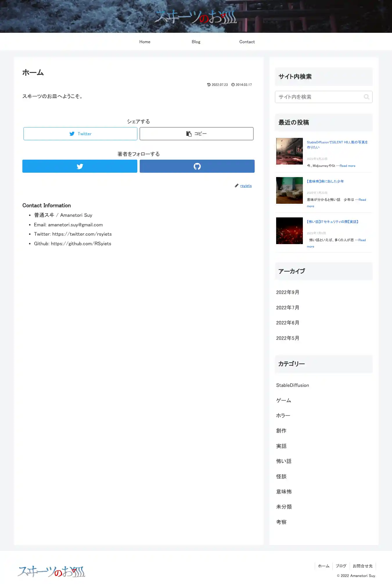Screen dimensions: 392x584
Task: Open the 【意味怖】病に臥した少年 post title
Action: click(x=325, y=181)
